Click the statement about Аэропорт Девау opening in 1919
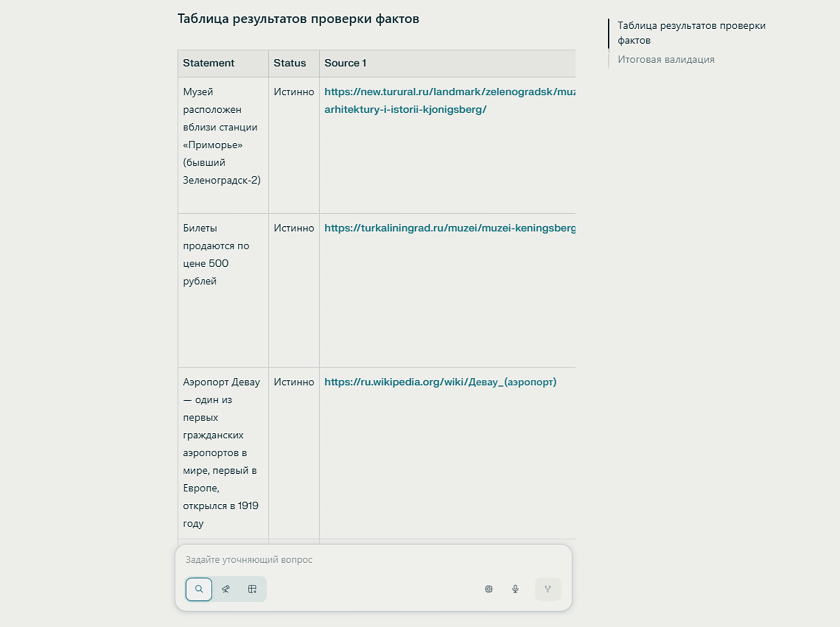Image resolution: width=840 pixels, height=627 pixels. (220, 453)
